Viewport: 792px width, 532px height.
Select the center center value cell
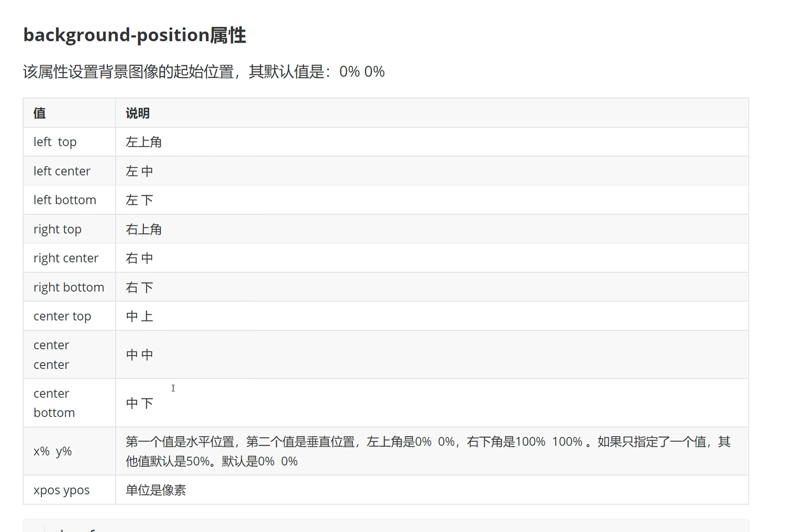click(51, 355)
